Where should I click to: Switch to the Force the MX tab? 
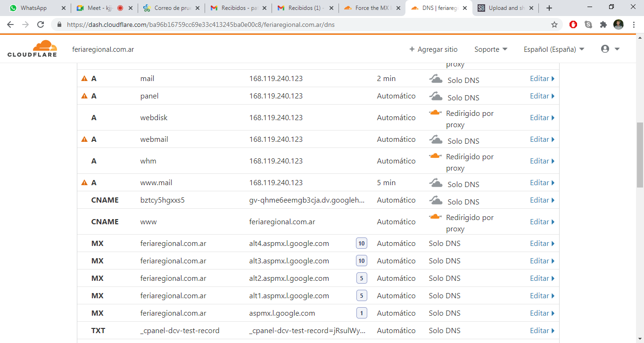point(372,8)
